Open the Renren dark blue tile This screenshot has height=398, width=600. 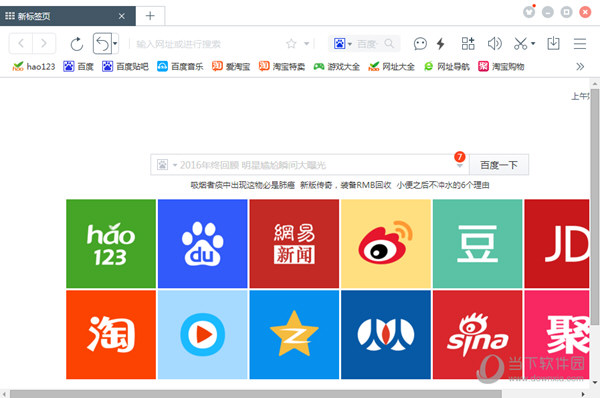click(x=386, y=335)
